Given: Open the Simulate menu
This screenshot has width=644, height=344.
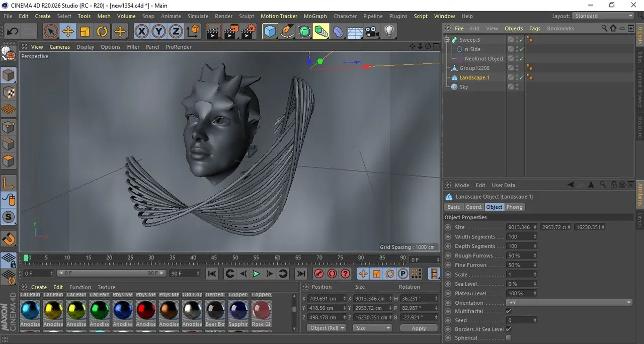Looking at the screenshot, I should [198, 16].
